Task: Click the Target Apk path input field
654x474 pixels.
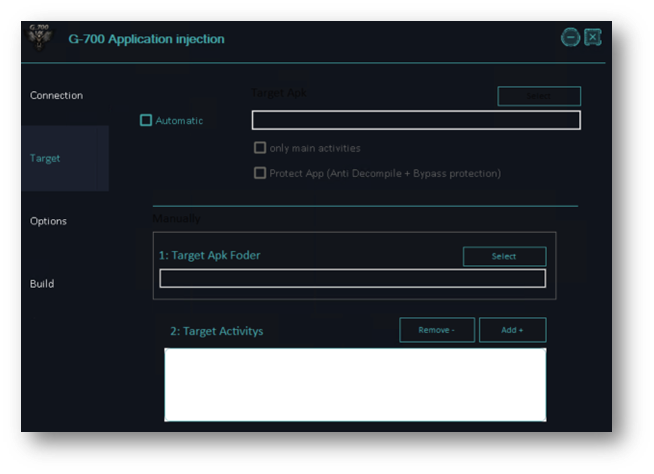Action: point(416,120)
